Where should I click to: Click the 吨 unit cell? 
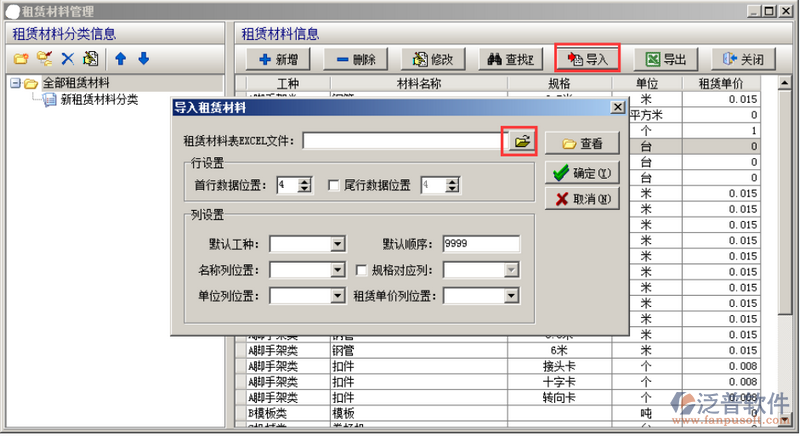[646, 413]
